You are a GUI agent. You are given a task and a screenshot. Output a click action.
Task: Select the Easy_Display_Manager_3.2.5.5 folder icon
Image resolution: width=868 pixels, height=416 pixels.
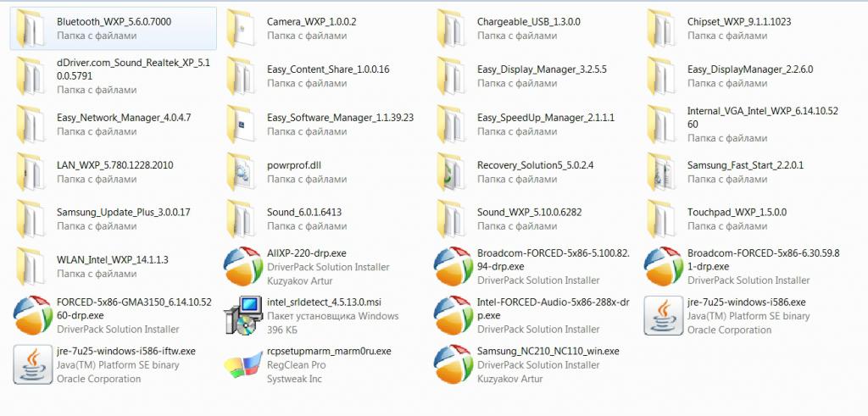451,75
